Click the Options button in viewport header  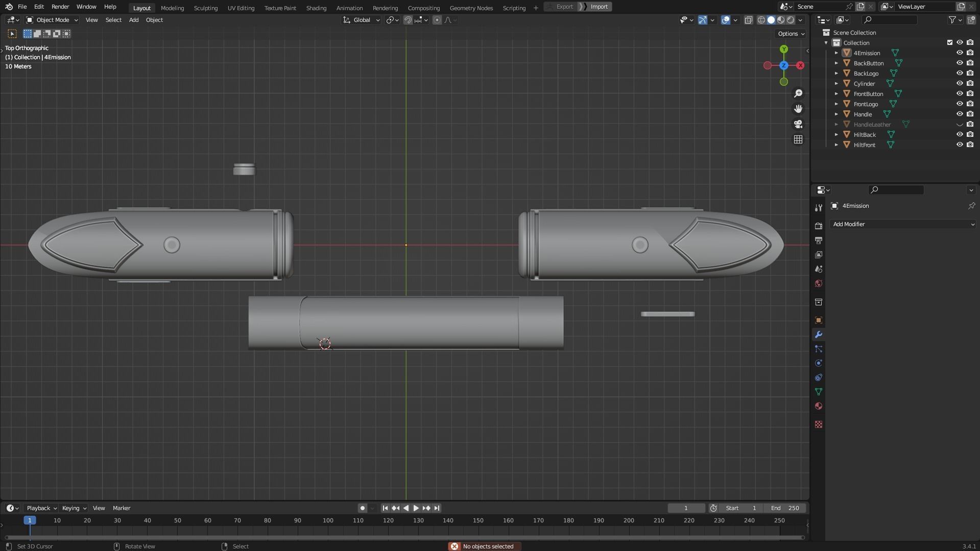pyautogui.click(x=791, y=34)
